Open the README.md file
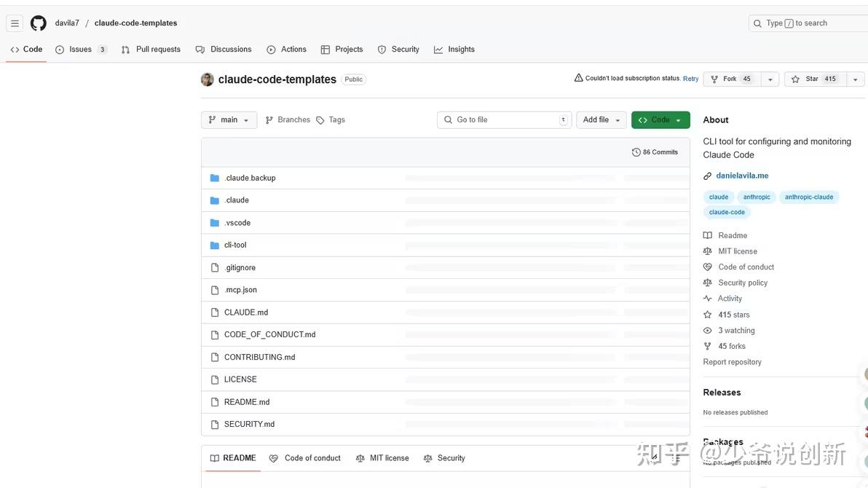Image resolution: width=868 pixels, height=488 pixels. (247, 402)
